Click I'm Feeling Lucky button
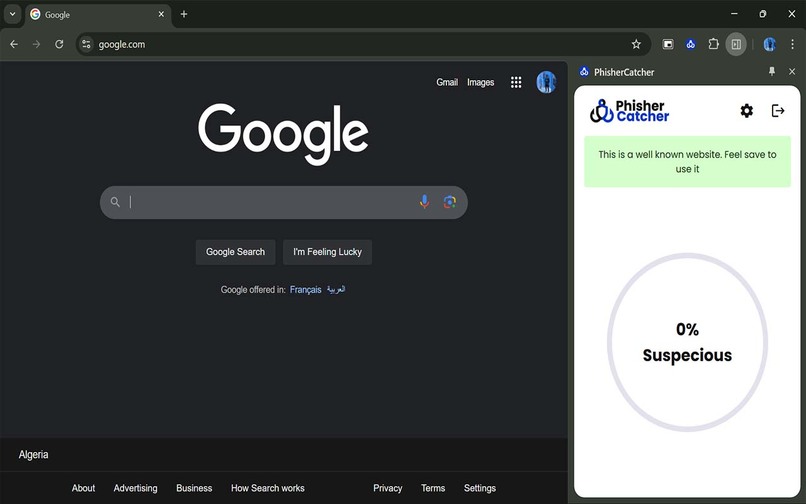The height and width of the screenshot is (504, 806). coord(327,252)
